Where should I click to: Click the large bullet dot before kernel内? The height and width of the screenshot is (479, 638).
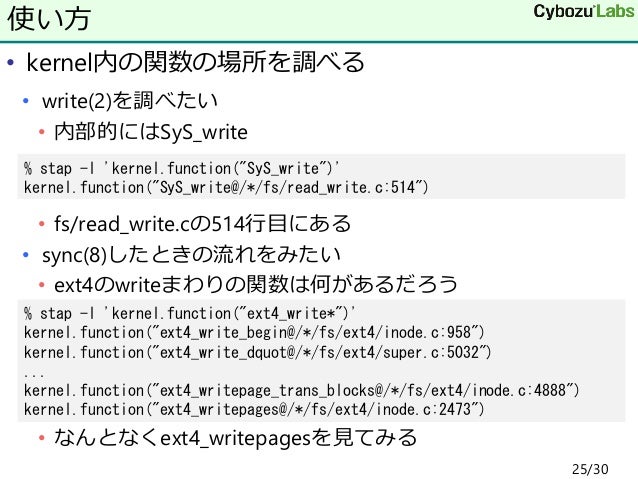tap(11, 63)
